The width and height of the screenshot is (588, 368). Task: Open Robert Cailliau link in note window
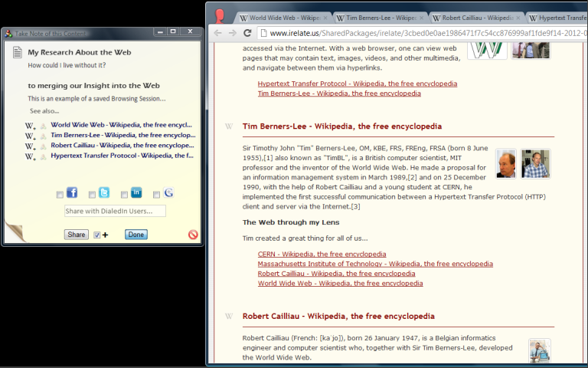tap(122, 145)
